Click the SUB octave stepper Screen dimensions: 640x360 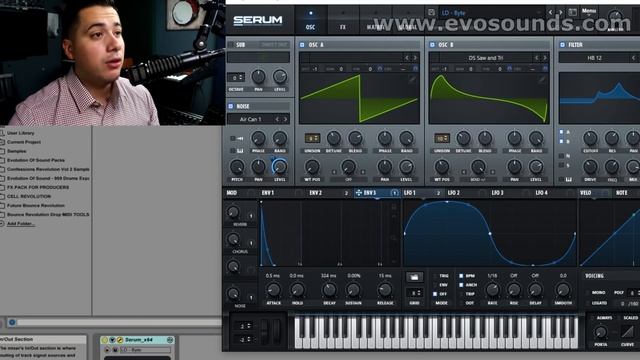tap(236, 77)
